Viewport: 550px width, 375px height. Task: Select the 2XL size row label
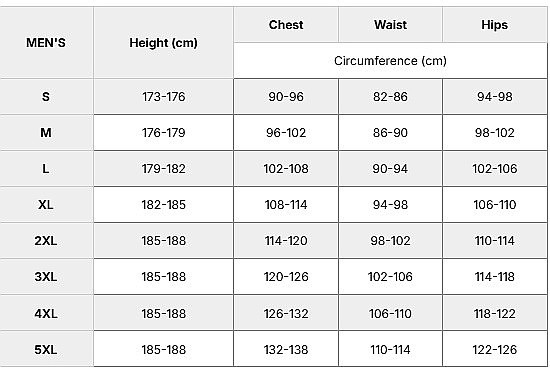(x=46, y=241)
